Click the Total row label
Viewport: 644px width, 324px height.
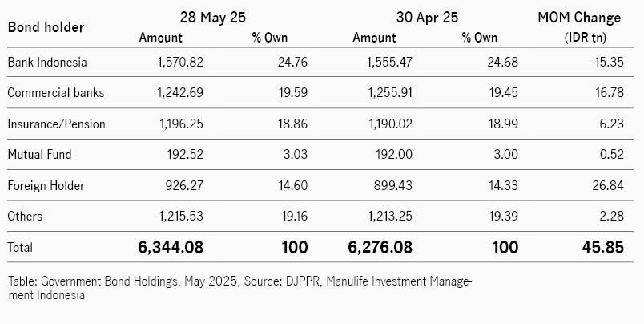pos(20,247)
